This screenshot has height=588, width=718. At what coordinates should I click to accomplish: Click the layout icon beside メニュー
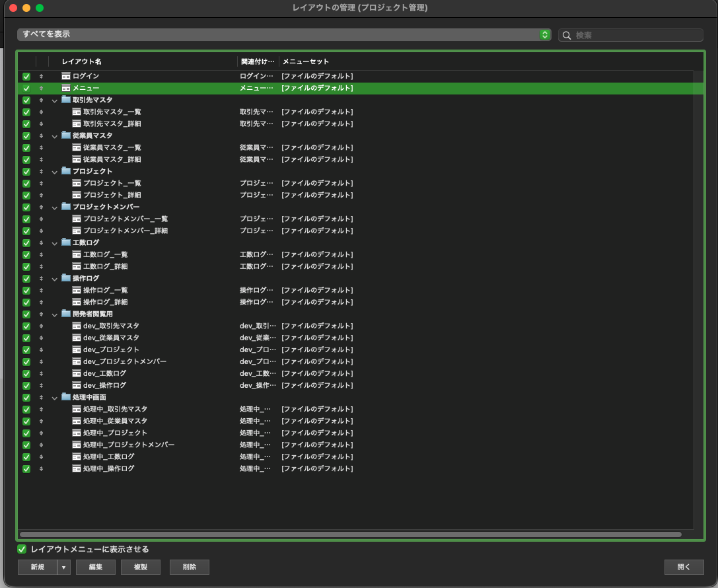click(x=66, y=88)
